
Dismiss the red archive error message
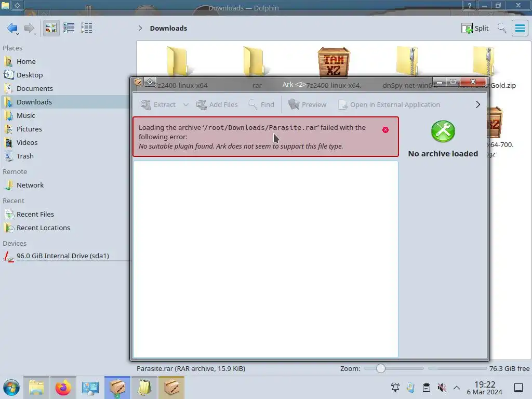[385, 130]
